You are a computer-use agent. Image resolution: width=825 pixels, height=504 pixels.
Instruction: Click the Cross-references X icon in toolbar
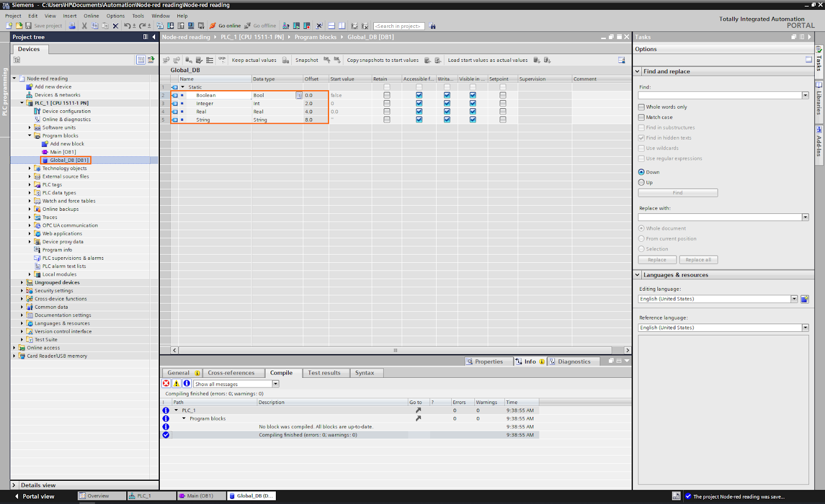coord(319,26)
